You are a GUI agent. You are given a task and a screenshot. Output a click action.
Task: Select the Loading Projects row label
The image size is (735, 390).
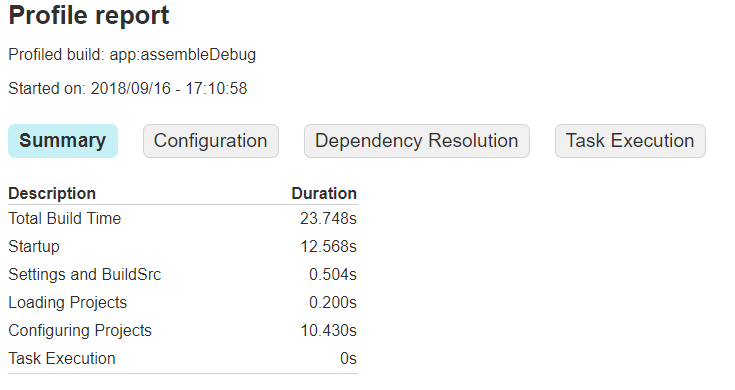[68, 302]
